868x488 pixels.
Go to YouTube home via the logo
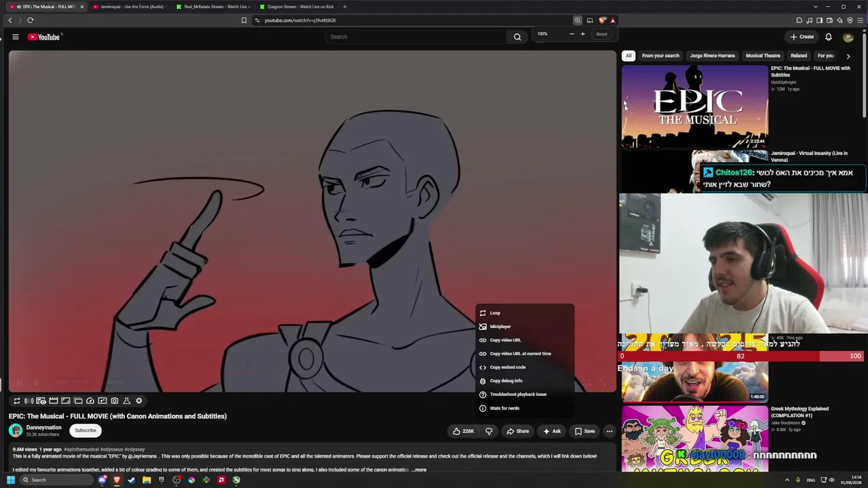click(44, 37)
